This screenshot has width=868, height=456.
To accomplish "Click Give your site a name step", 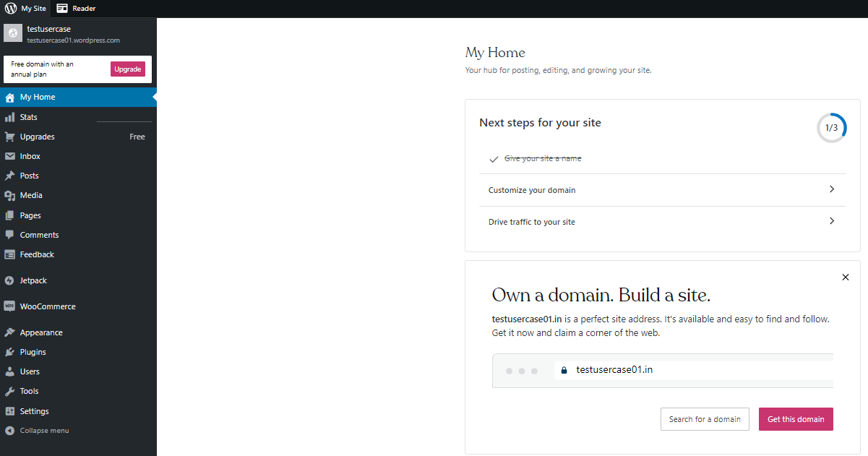I will pyautogui.click(x=543, y=158).
